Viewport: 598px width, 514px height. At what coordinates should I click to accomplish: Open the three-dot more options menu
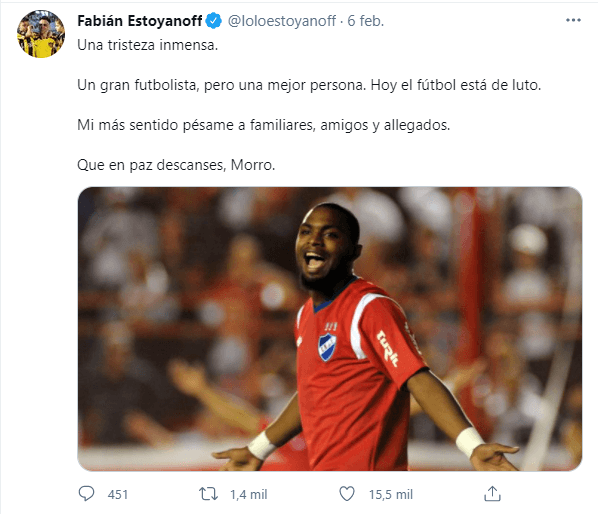(x=573, y=20)
